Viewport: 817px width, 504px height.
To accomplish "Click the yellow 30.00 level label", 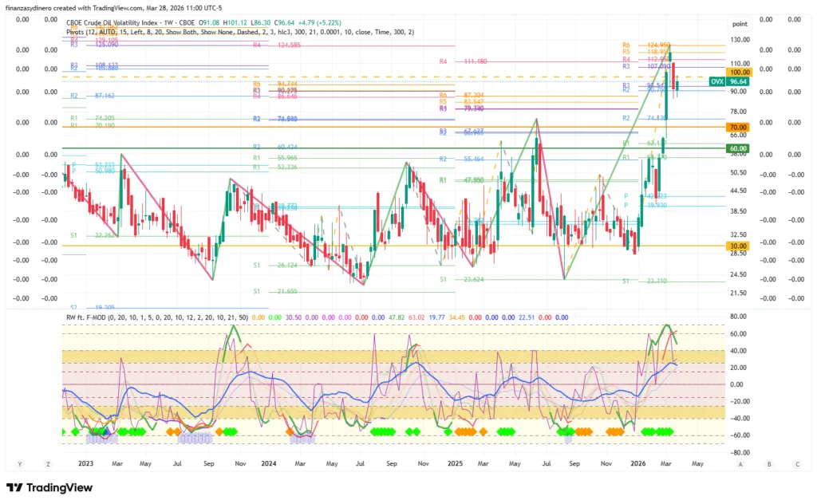I will click(x=737, y=246).
